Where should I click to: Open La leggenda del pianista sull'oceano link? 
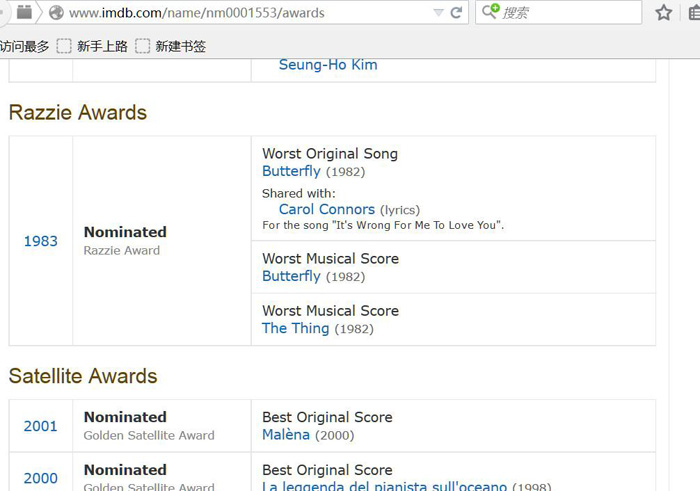click(384, 486)
